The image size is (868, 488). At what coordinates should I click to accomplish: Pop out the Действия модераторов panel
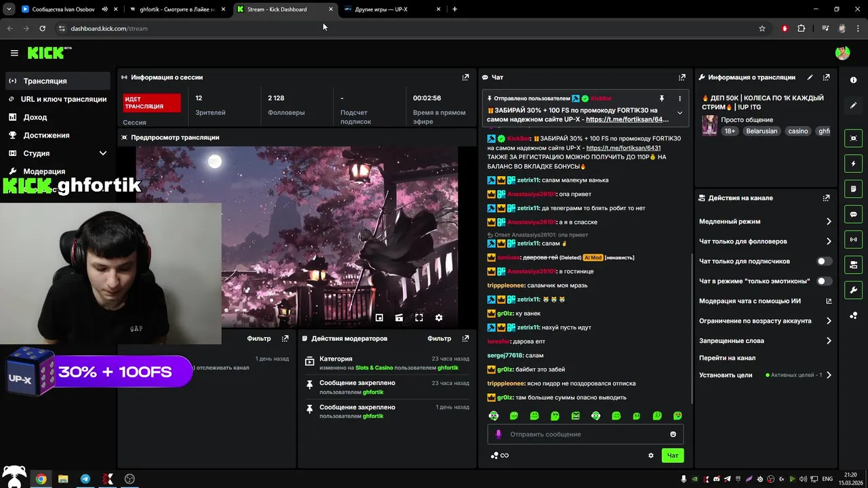[x=465, y=338]
